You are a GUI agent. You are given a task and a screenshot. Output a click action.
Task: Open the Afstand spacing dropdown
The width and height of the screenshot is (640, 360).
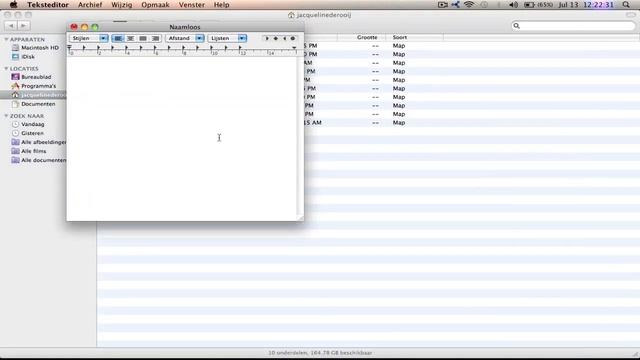[184, 38]
